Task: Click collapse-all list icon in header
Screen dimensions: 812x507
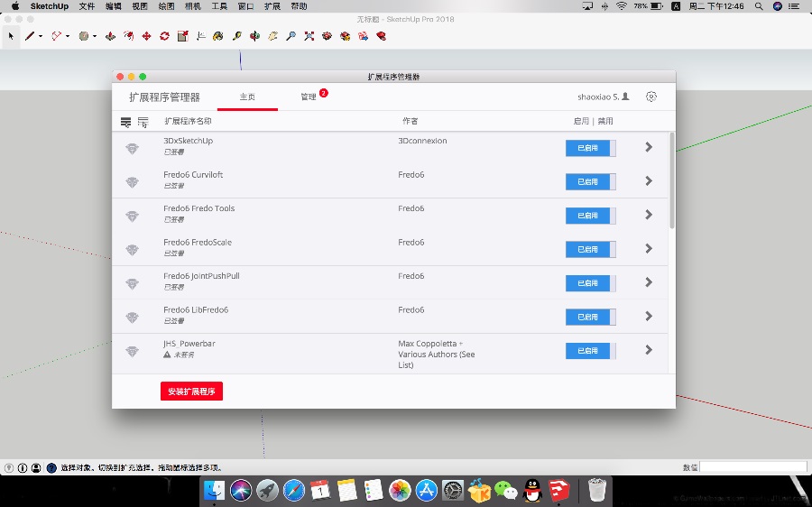Action: [143, 122]
